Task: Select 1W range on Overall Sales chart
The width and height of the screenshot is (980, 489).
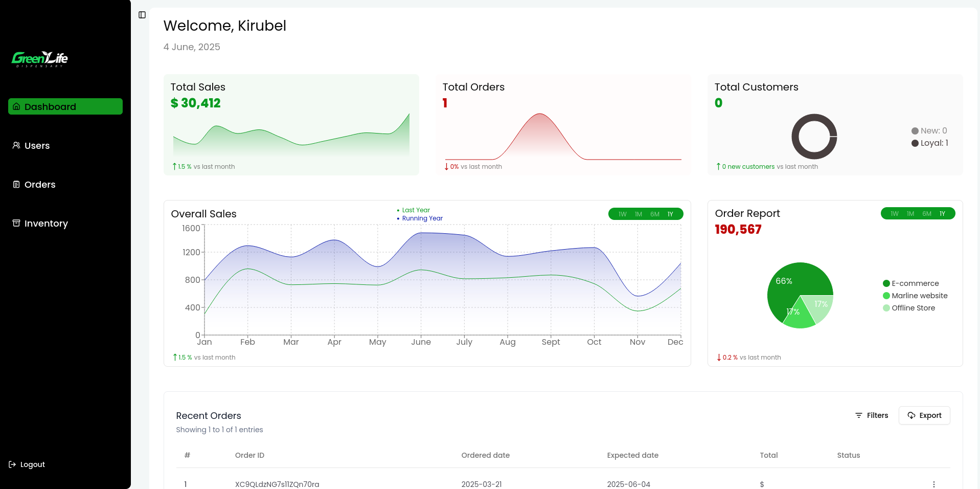Action: click(x=622, y=214)
